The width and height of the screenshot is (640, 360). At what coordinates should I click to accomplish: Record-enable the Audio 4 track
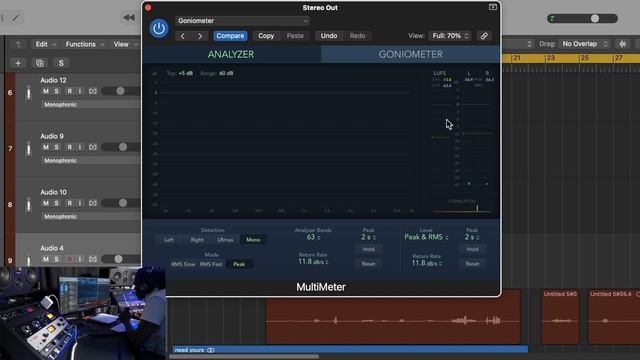(69, 259)
